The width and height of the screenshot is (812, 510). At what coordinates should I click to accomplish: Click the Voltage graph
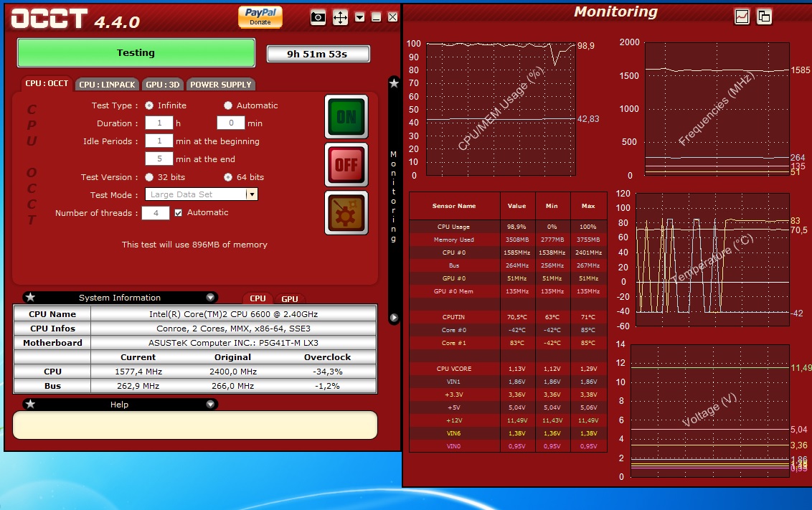point(710,410)
